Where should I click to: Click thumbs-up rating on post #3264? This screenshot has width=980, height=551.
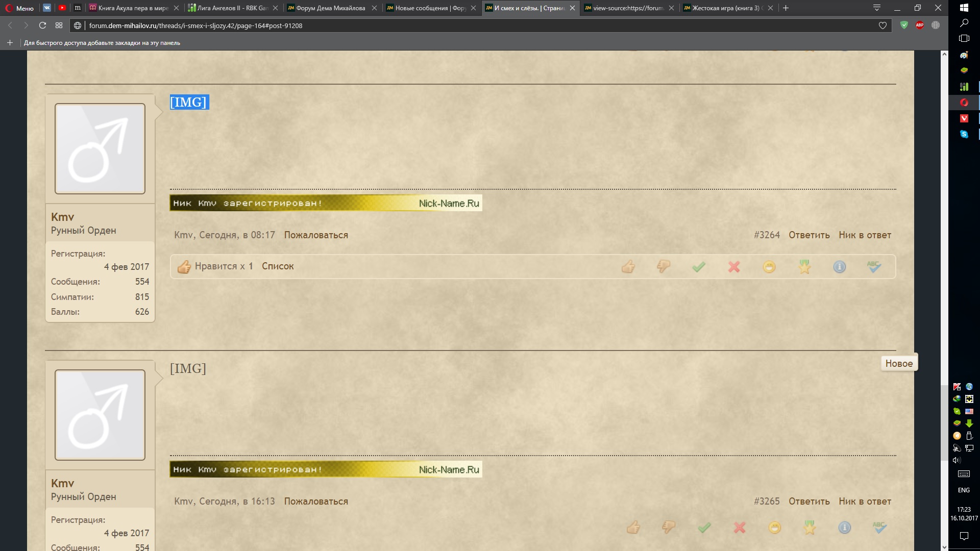click(628, 266)
